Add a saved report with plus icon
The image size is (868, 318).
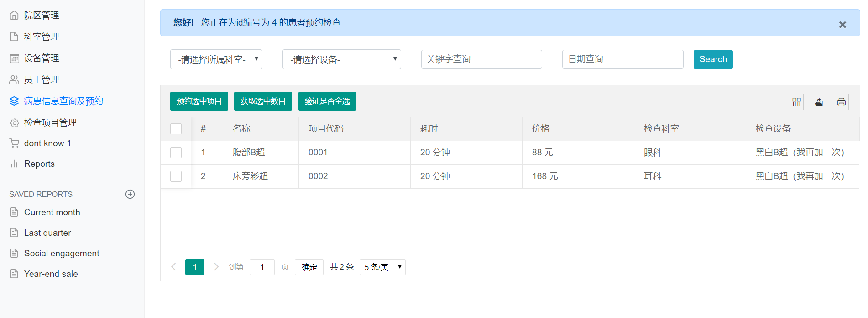[130, 194]
